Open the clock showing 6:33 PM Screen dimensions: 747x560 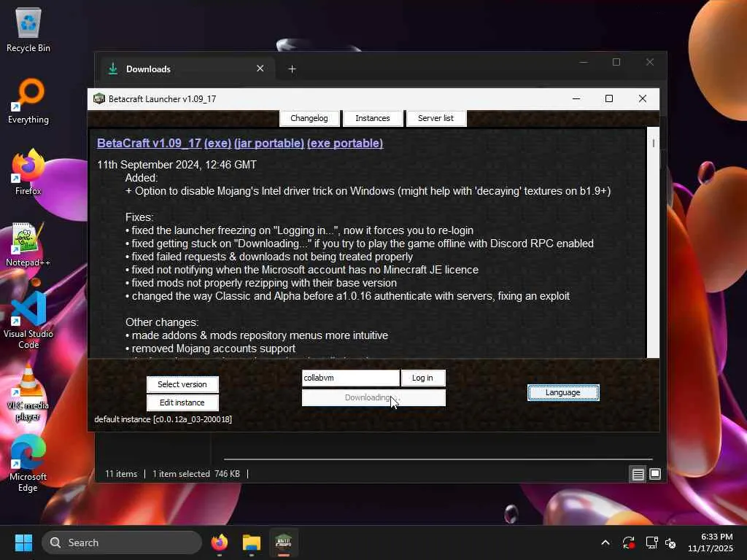pos(711,542)
